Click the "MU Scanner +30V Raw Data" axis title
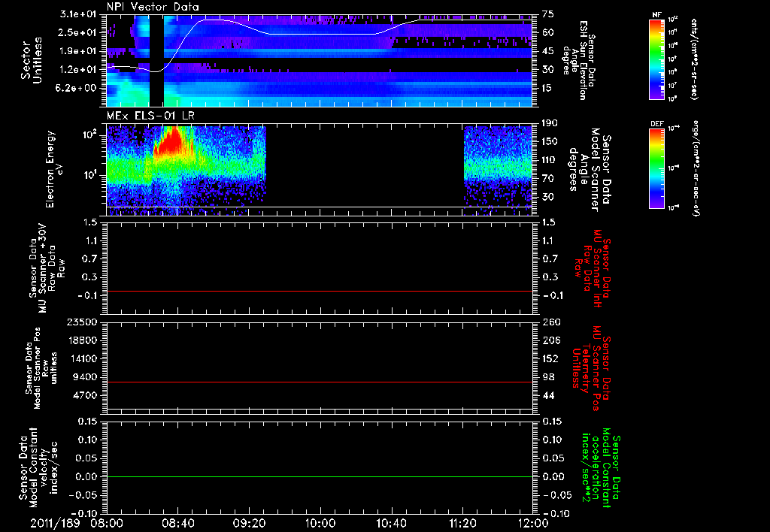The width and height of the screenshot is (770, 532). tap(47, 268)
